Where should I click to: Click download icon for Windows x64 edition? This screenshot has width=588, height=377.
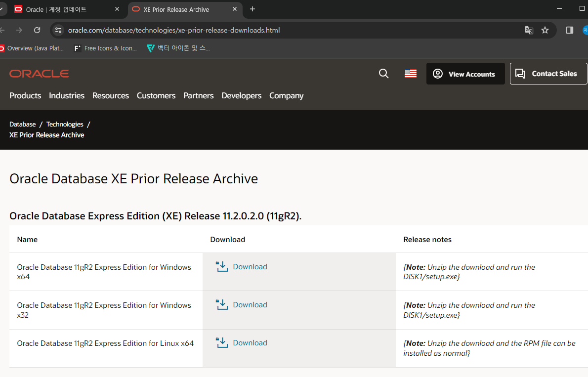coord(222,266)
